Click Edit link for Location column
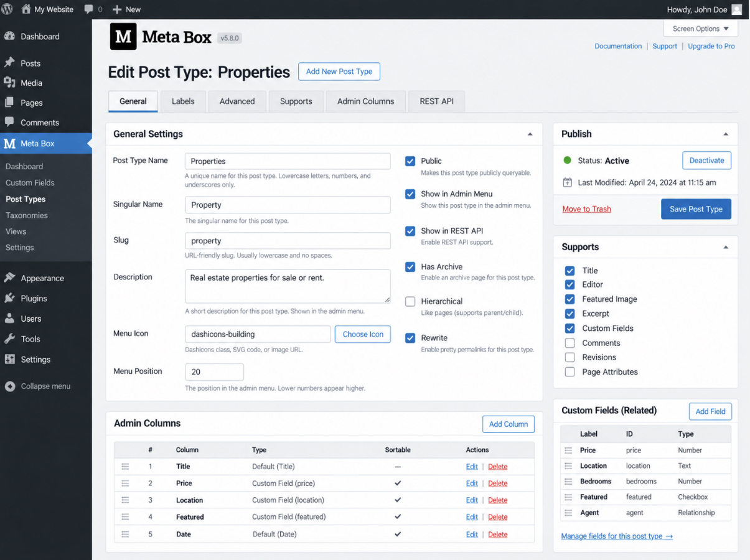The height and width of the screenshot is (560, 750). pyautogui.click(x=472, y=500)
